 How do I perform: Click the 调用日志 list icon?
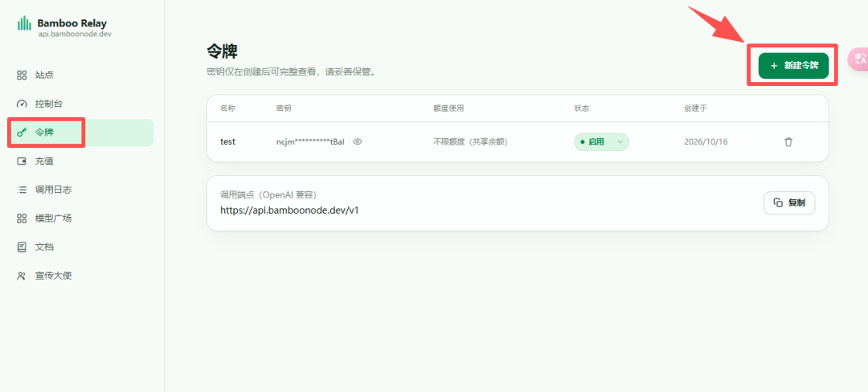click(22, 190)
